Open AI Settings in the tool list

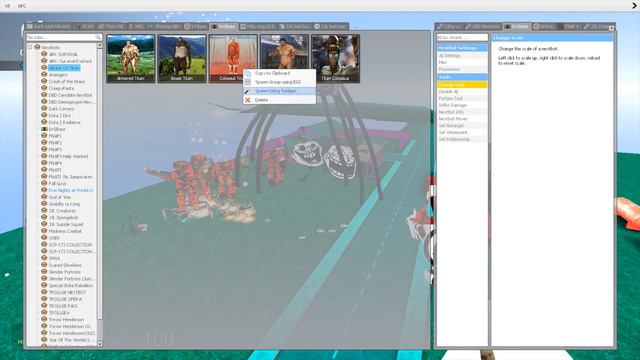pyautogui.click(x=462, y=56)
